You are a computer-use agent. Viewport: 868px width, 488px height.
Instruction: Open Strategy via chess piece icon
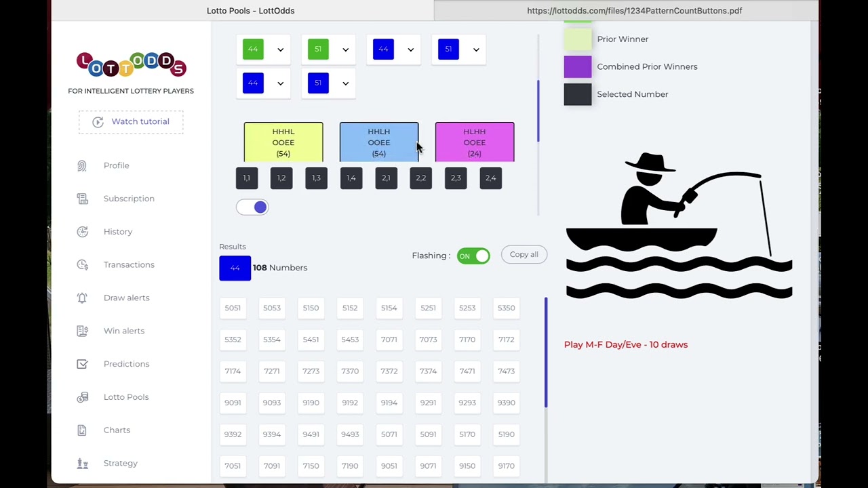[x=82, y=464]
